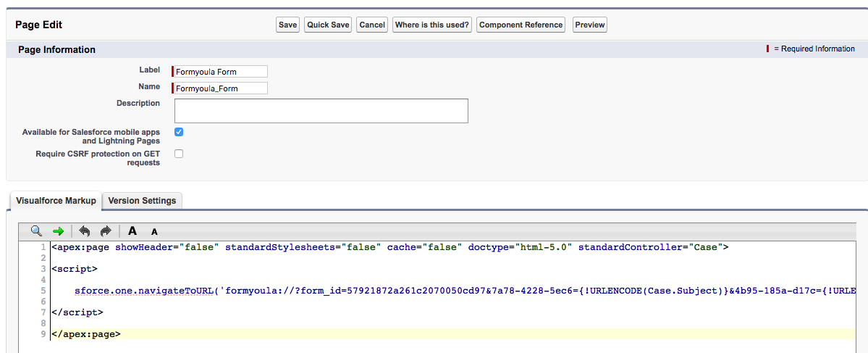This screenshot has width=868, height=353.
Task: Uncheck Available for Salesforce mobile apps checkbox
Action: (179, 132)
